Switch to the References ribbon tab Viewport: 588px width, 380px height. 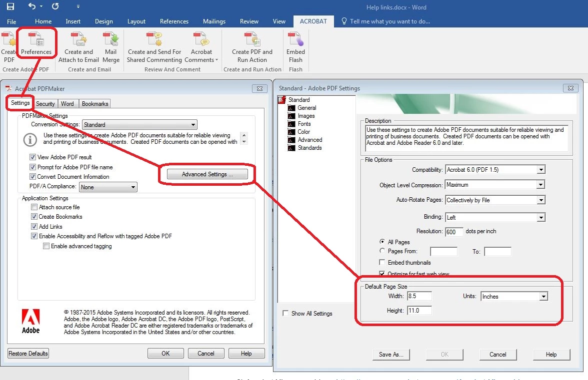[x=174, y=21]
